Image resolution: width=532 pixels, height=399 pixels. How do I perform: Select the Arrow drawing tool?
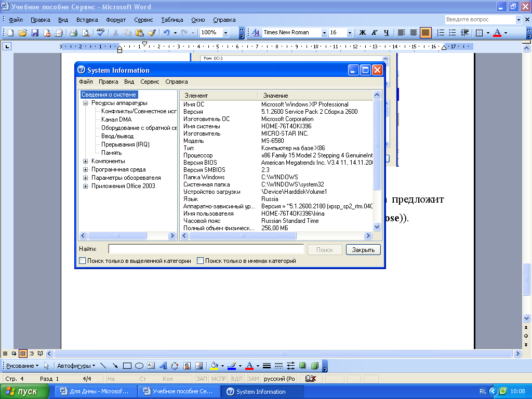[115, 366]
